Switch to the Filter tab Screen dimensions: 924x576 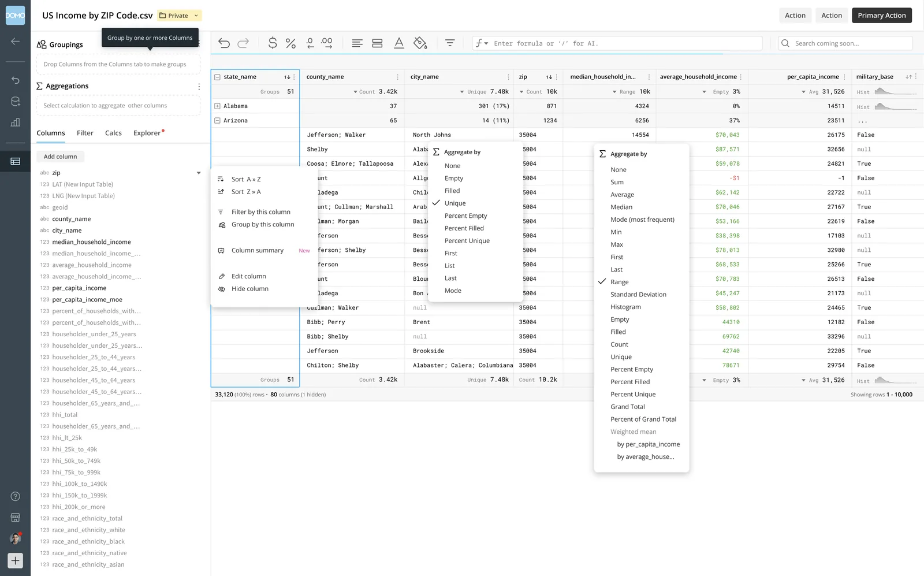click(x=85, y=133)
